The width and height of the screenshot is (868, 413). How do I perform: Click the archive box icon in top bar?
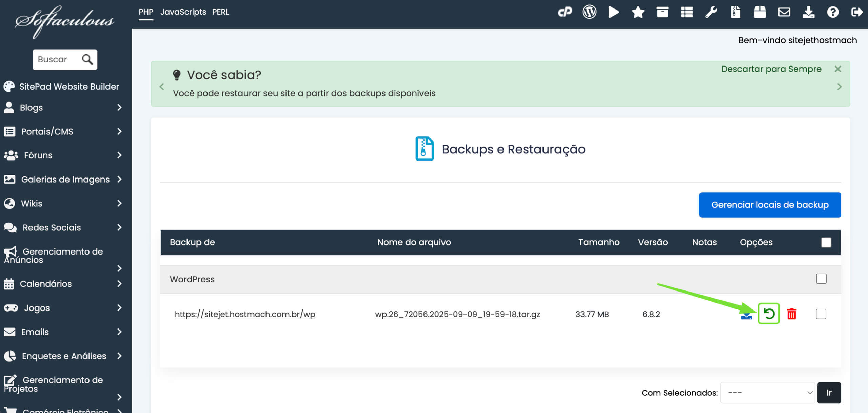[662, 12]
